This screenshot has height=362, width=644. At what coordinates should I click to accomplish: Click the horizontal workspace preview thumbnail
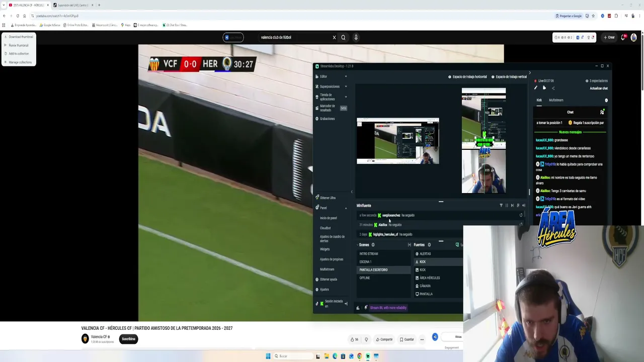pos(398,141)
